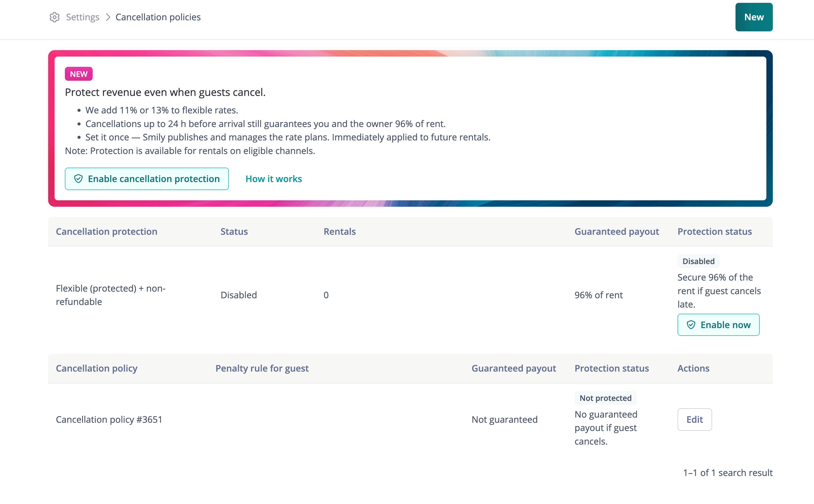Click Cancellation policies breadcrumb title
The image size is (814, 504).
pos(158,17)
